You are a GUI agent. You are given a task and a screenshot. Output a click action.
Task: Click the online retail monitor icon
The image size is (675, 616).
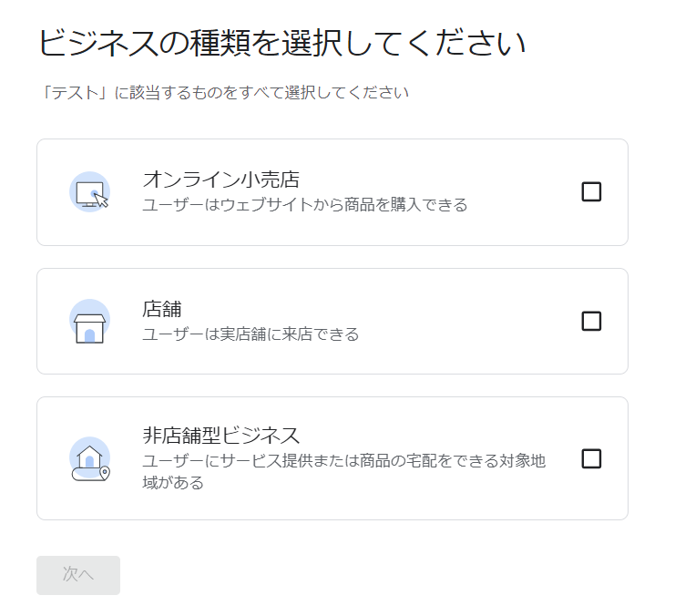click(x=89, y=192)
